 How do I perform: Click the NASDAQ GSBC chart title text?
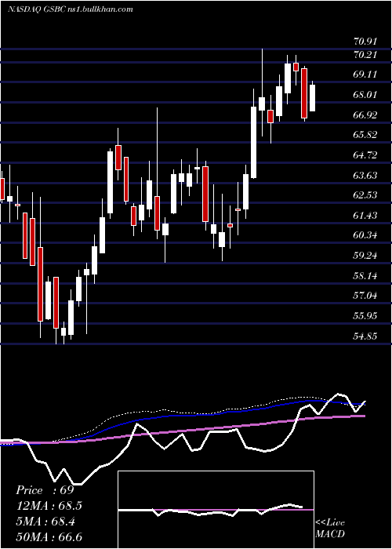(x=71, y=9)
